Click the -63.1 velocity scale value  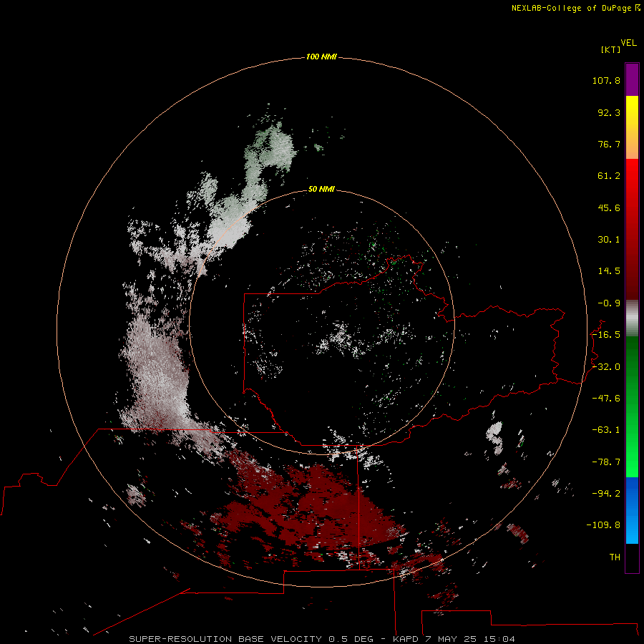point(606,430)
